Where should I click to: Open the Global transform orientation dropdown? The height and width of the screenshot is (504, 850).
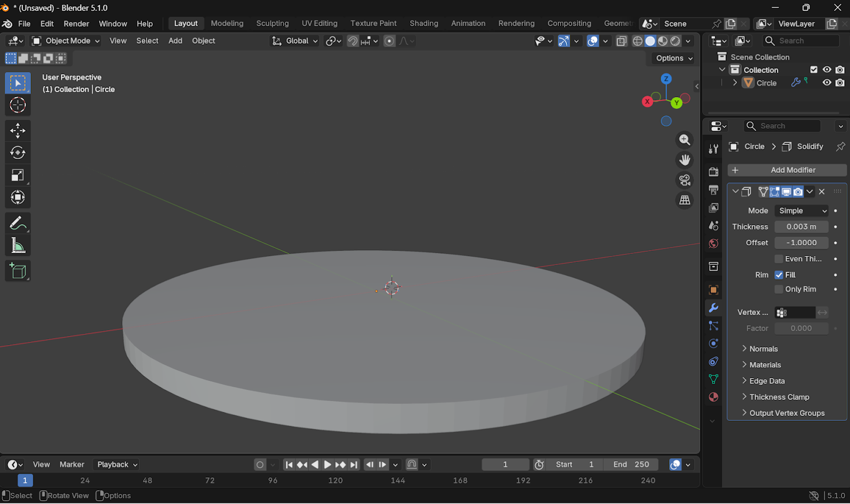(295, 41)
